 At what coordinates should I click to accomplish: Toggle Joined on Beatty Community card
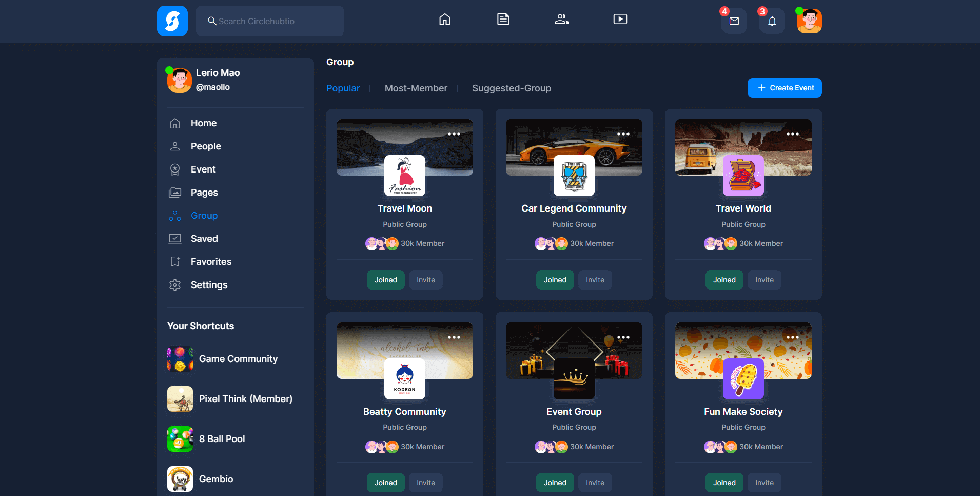(x=386, y=483)
